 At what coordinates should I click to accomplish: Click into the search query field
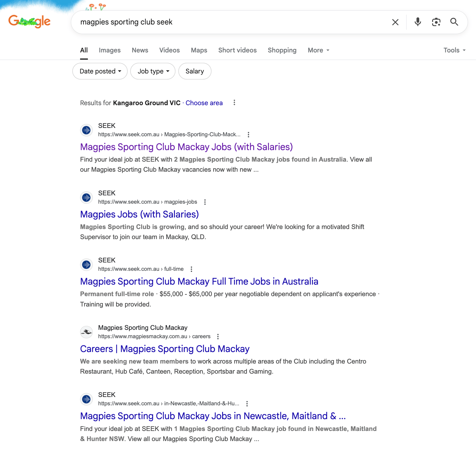coord(231,22)
